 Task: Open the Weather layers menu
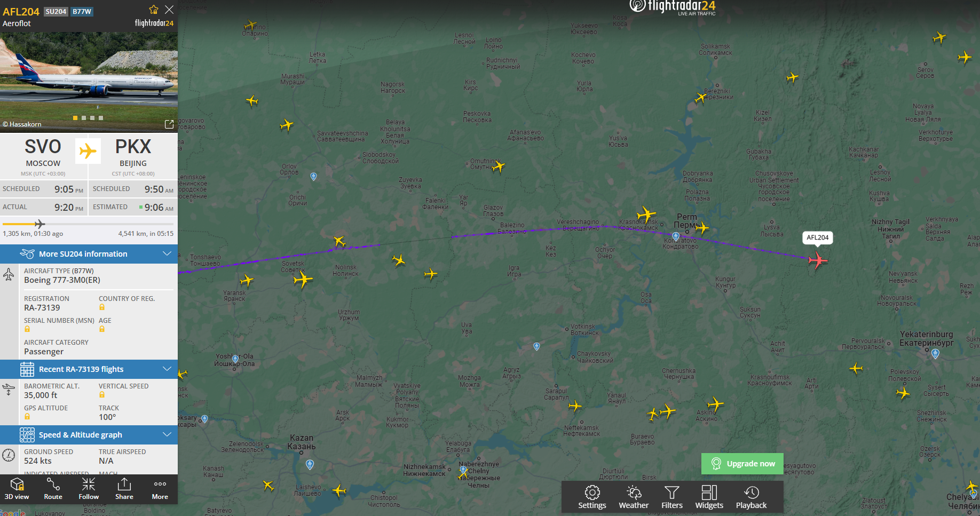point(634,497)
